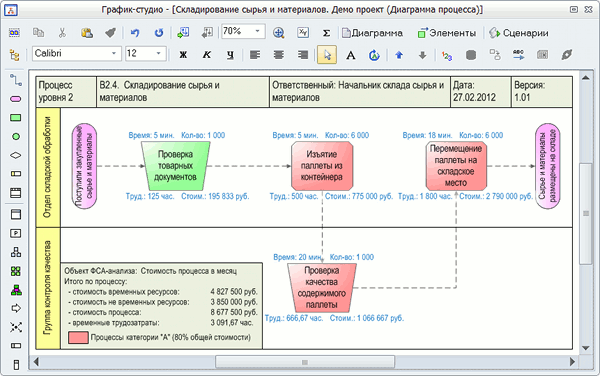Align text to the left
This screenshot has height=376, width=600.
(x=255, y=55)
